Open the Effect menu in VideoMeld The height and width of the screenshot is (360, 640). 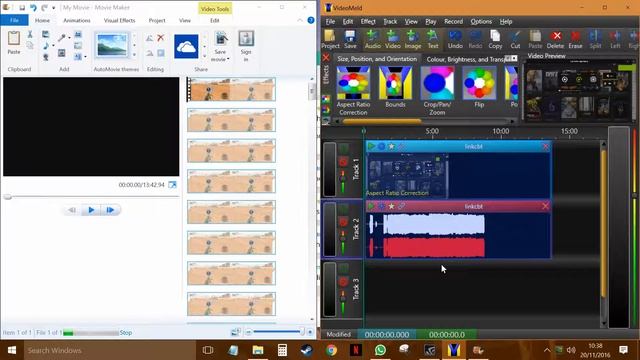(x=368, y=21)
